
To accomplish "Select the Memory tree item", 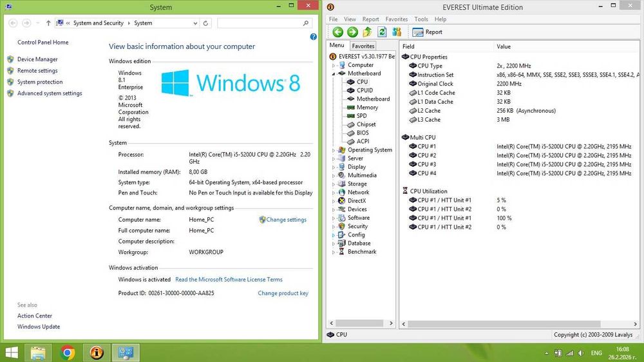I will click(x=367, y=107).
